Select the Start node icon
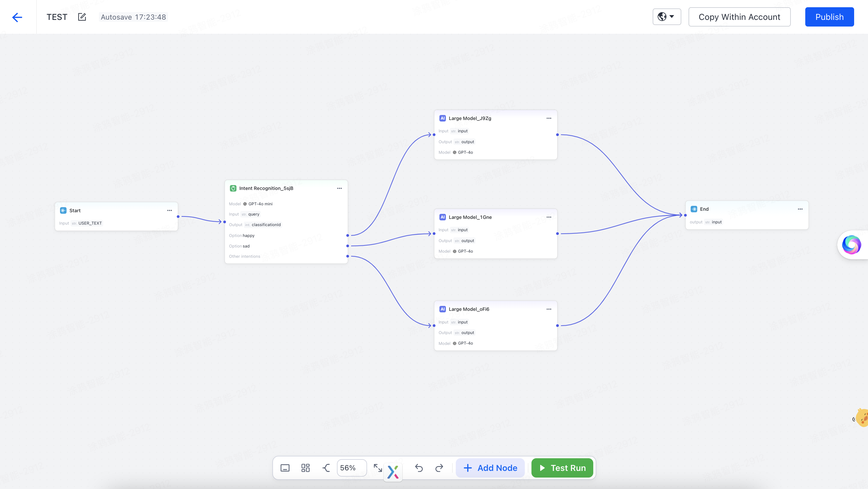The width and height of the screenshot is (868, 489). tap(63, 210)
